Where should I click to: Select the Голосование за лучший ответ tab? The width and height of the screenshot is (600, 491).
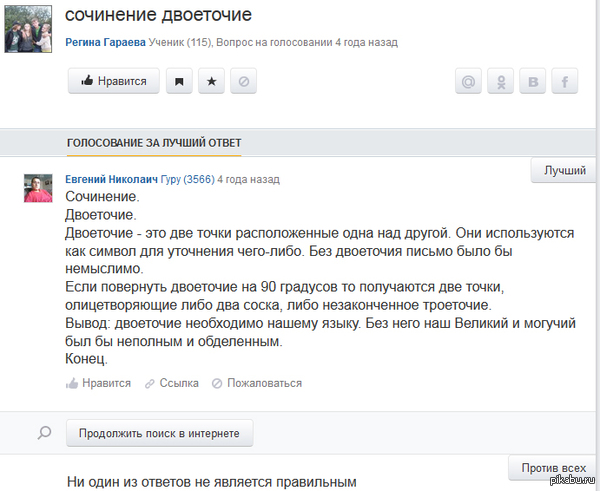click(x=154, y=143)
